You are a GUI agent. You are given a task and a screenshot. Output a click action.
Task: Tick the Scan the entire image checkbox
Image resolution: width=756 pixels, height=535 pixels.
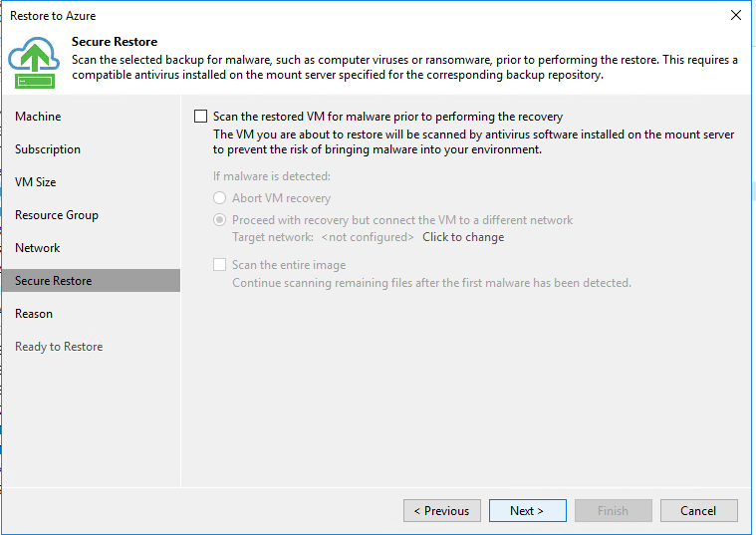220,264
